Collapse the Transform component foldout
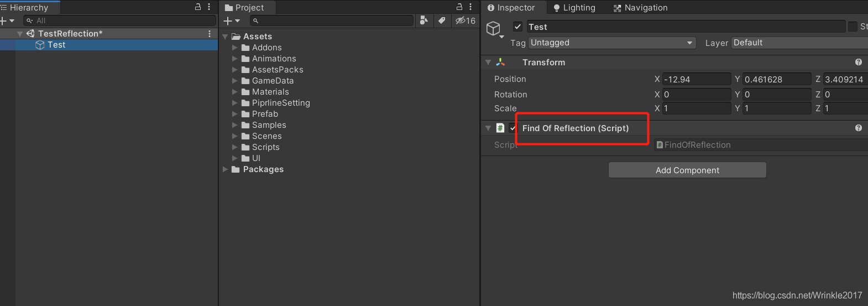Screen dimensions: 868x306 [488, 63]
